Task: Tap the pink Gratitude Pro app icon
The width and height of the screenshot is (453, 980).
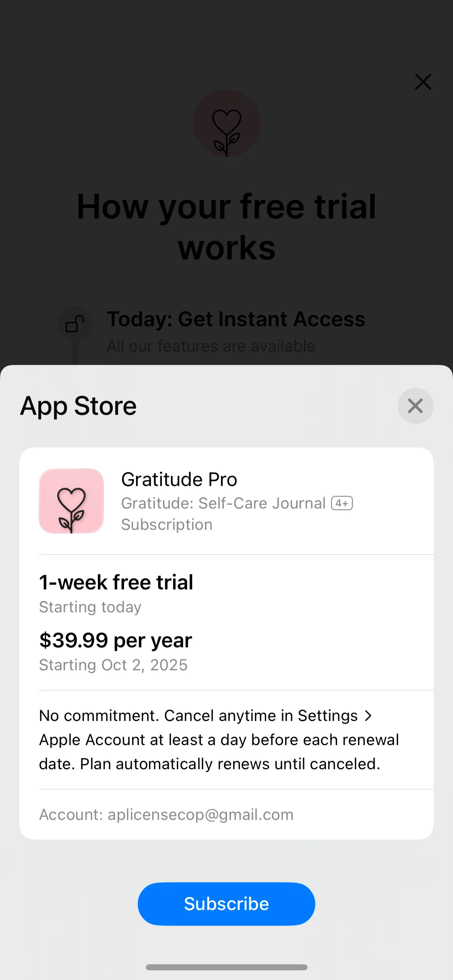Action: pos(71,501)
